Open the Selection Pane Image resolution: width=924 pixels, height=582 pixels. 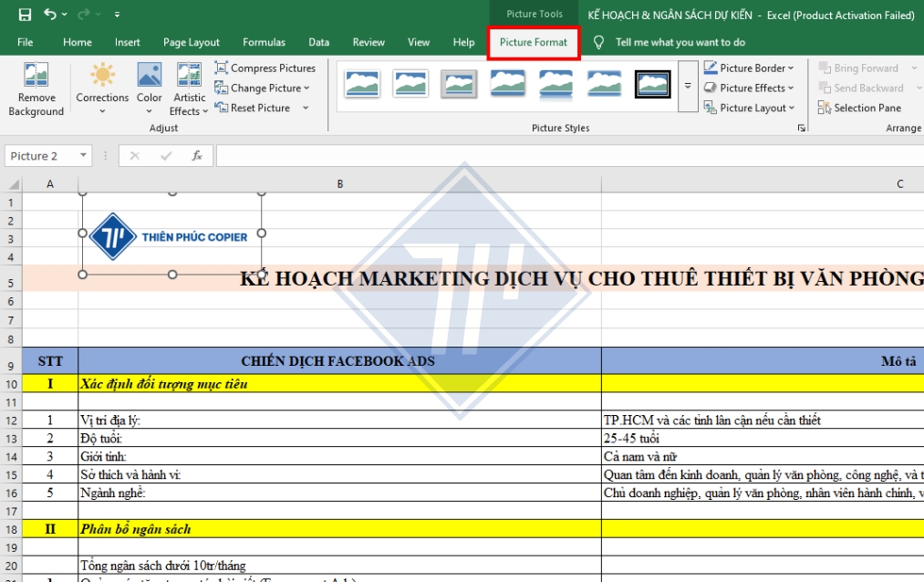click(862, 107)
